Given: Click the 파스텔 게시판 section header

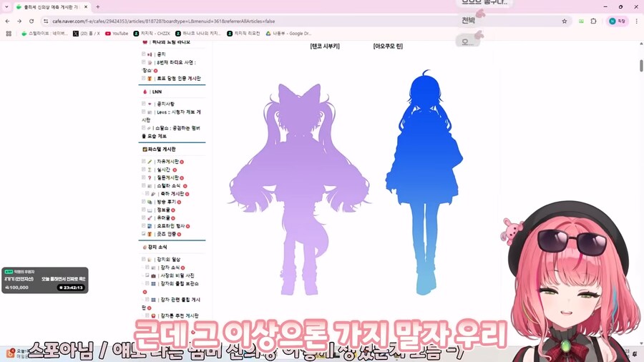Looking at the screenshot, I should (162, 150).
